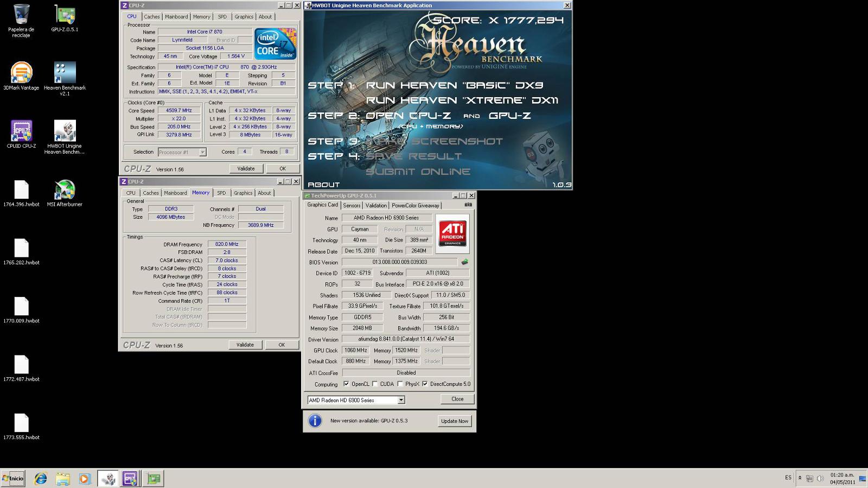Click OK in upper CPU-Z window
Image resolution: width=868 pixels, height=488 pixels.
coord(283,169)
